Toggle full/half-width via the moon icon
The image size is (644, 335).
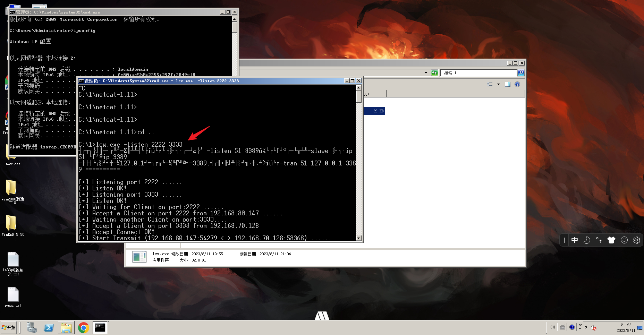[x=586, y=240]
